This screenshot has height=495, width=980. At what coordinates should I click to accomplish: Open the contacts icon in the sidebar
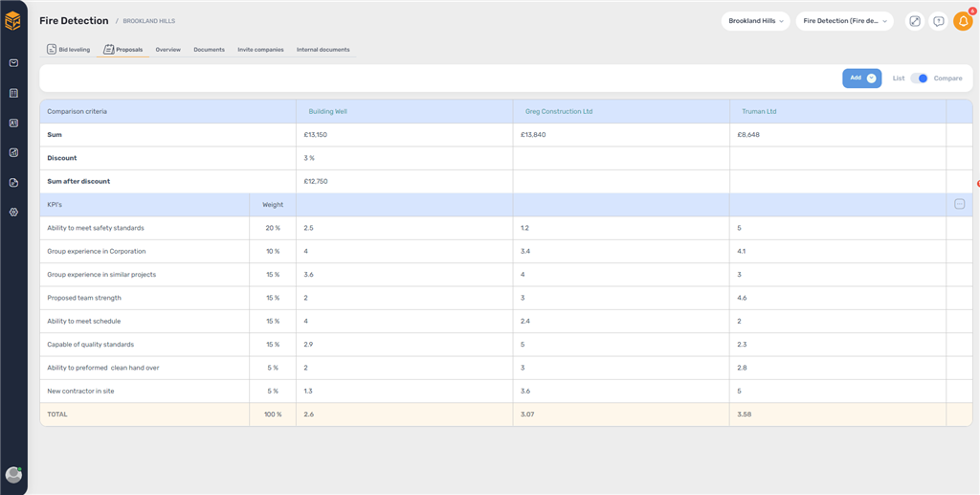13,123
